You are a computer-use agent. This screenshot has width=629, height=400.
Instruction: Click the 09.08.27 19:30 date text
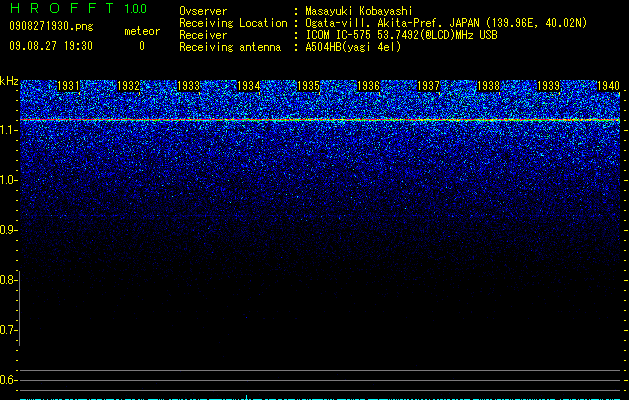[x=51, y=46]
